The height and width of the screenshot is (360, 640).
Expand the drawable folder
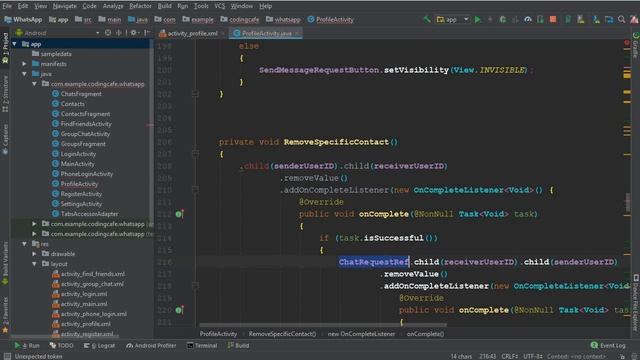pyautogui.click(x=35, y=254)
